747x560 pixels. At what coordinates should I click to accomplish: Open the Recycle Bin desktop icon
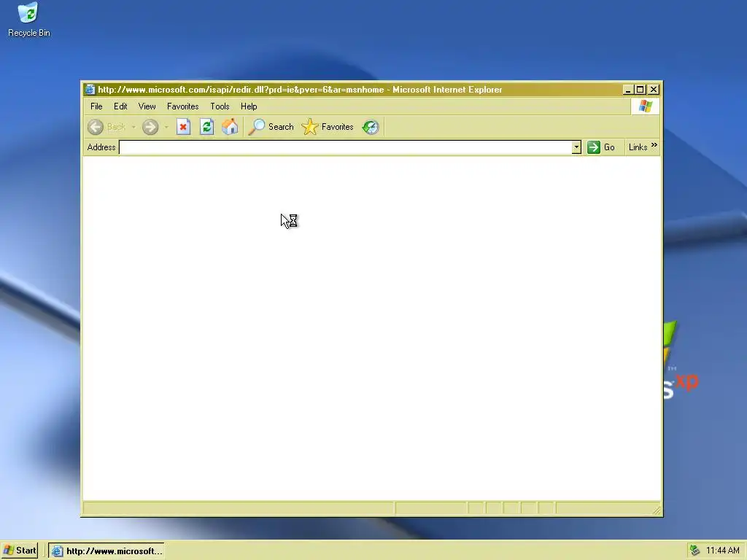(x=28, y=20)
